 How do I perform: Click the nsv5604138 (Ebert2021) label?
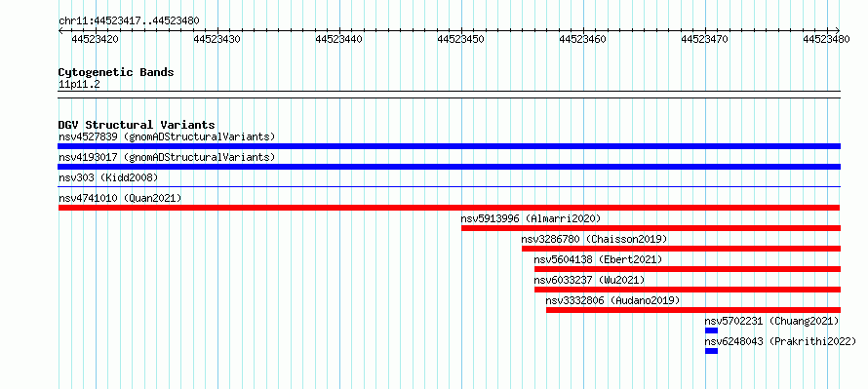[598, 259]
